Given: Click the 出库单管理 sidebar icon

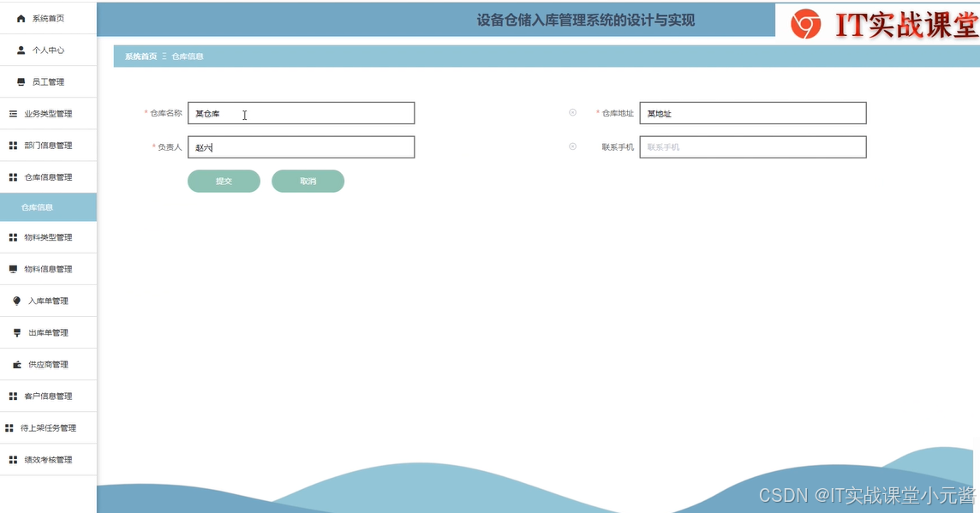Looking at the screenshot, I should 17,332.
